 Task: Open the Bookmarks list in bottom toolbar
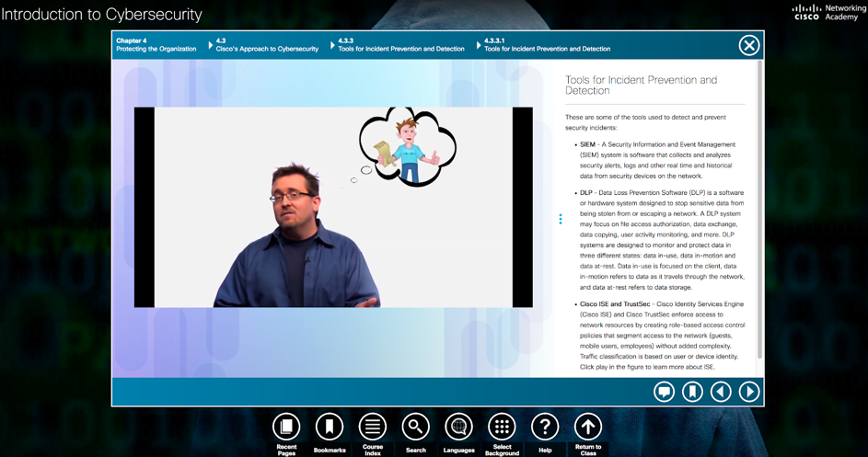tap(330, 427)
